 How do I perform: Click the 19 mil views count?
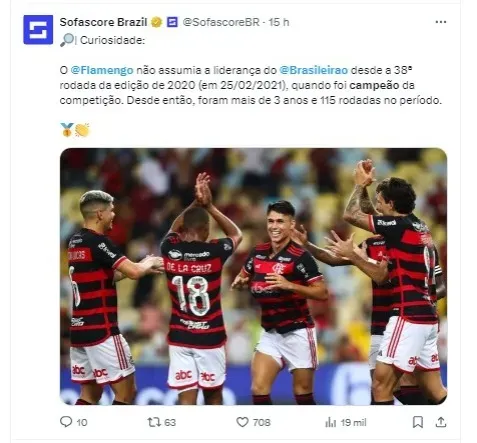(353, 423)
